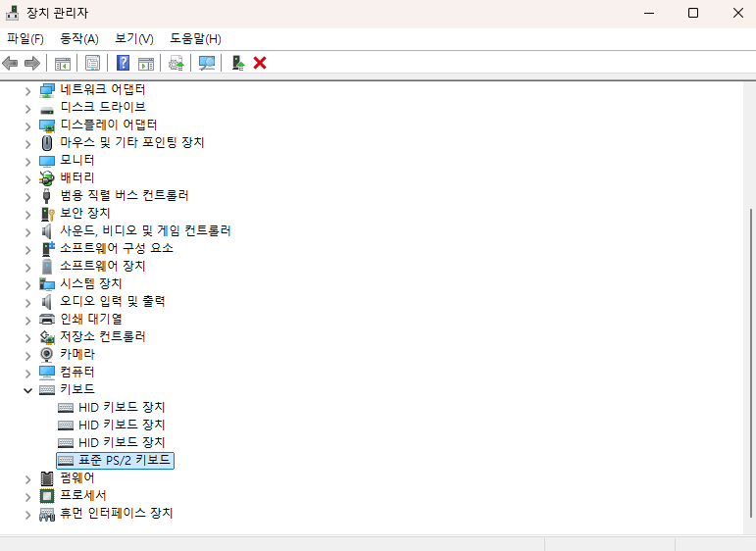The image size is (756, 551).
Task: Click the 네트워크 어댑터 category icon
Action: (x=47, y=89)
